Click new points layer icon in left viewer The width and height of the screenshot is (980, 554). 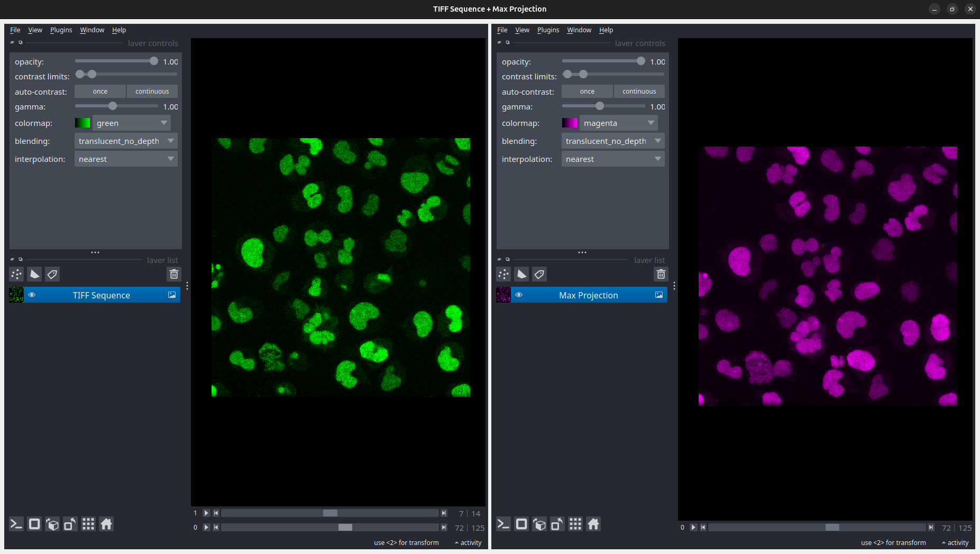point(16,274)
